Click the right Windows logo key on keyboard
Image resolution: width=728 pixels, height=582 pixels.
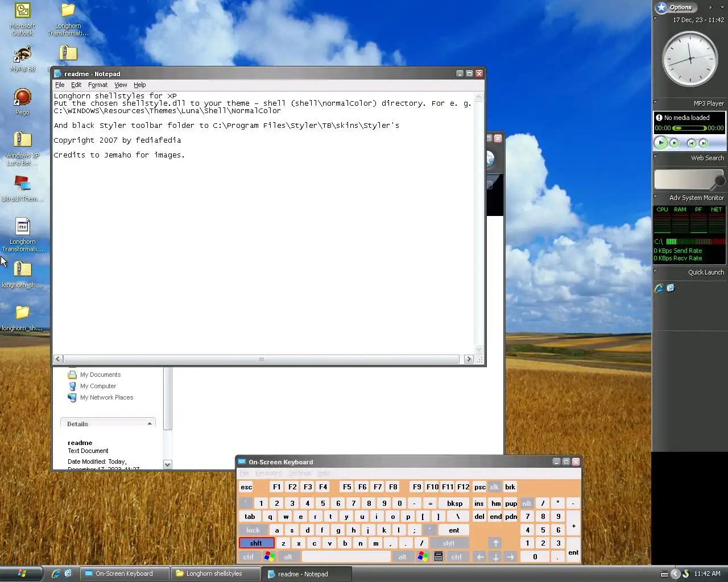[x=423, y=557]
